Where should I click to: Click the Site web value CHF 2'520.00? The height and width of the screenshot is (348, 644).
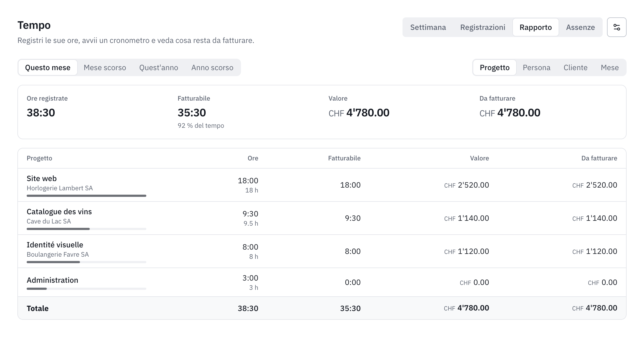point(467,185)
